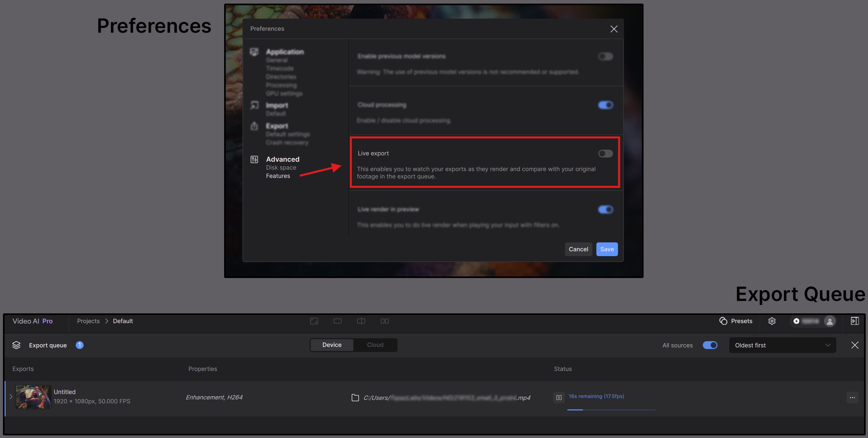
Task: Select Crash recovery under Export
Action: (x=287, y=143)
